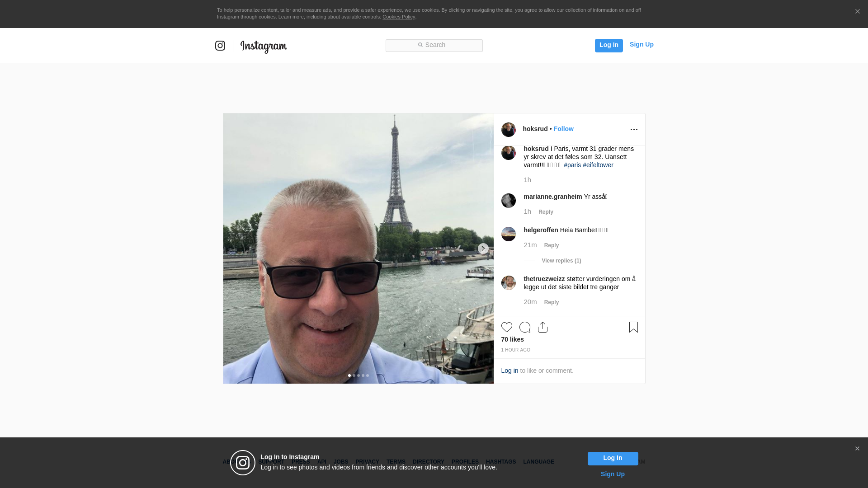Click the heart like icon
The image size is (868, 488).
(x=506, y=327)
